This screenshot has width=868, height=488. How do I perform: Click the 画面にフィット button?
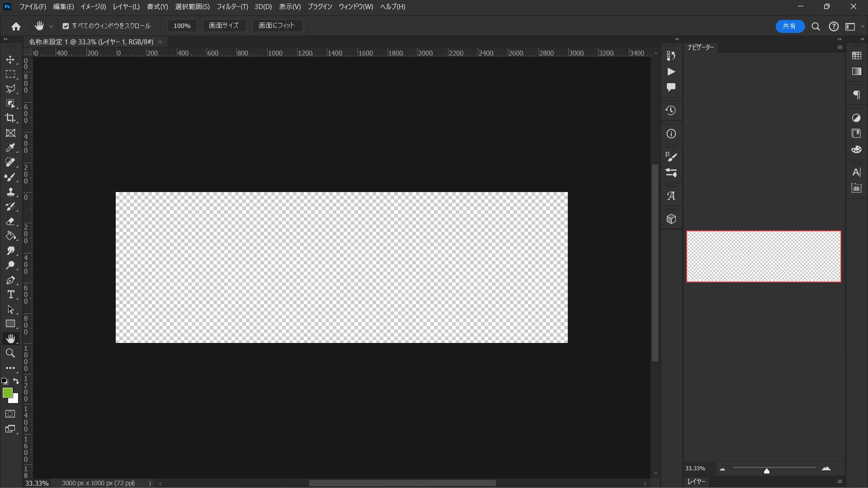(x=276, y=26)
